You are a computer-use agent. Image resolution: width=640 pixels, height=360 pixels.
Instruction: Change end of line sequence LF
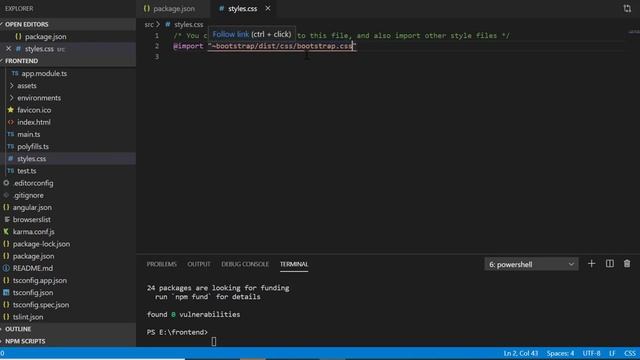(x=612, y=353)
